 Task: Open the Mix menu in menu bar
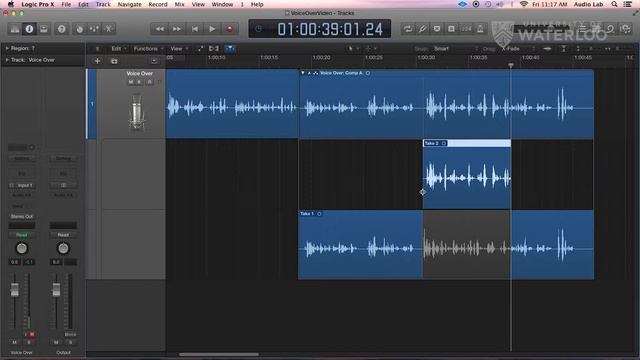pyautogui.click(x=179, y=4)
